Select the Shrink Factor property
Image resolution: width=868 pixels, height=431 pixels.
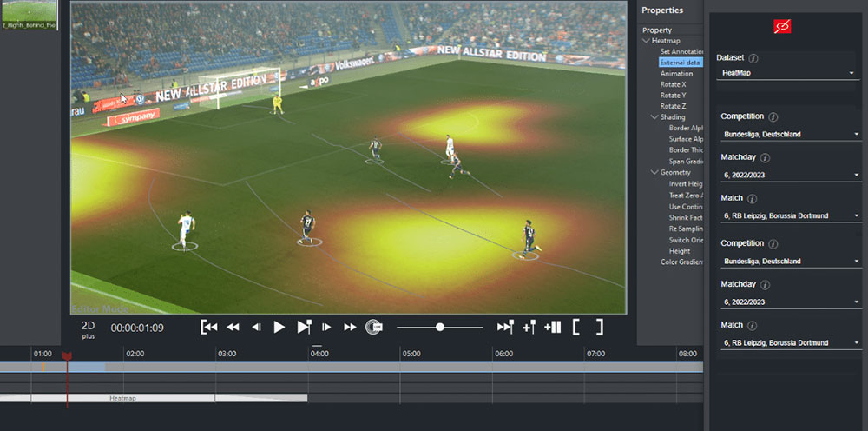point(686,218)
